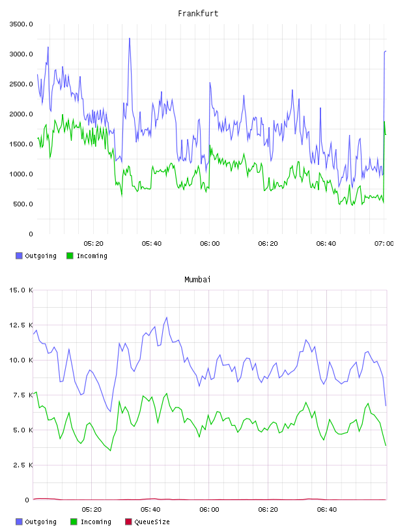Click the 05:40 time label on Frankfurt chart
The image size is (396, 532).
152,244
